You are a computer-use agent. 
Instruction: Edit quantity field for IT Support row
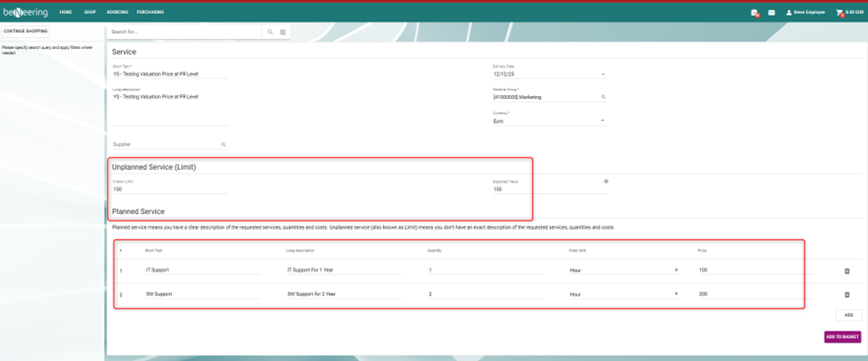click(x=486, y=271)
